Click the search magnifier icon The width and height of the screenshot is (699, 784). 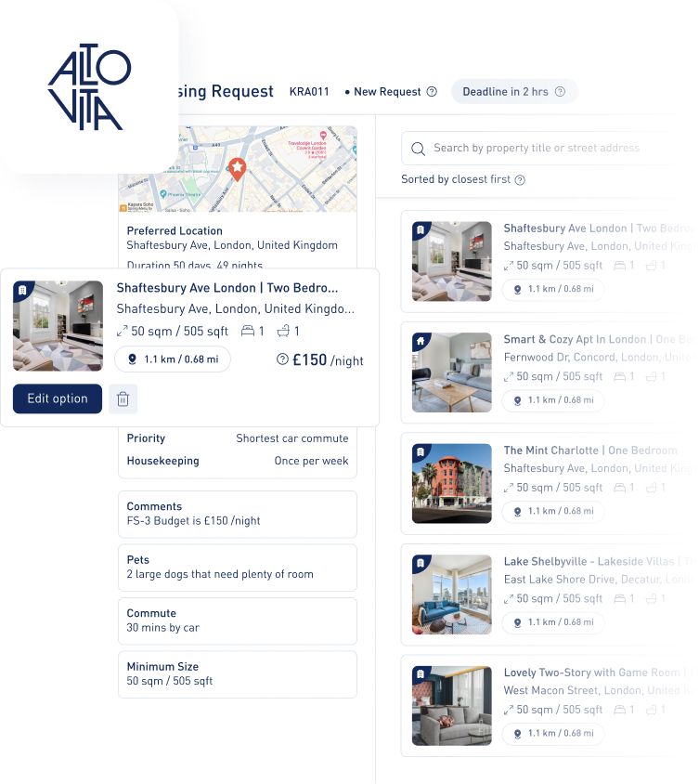(418, 149)
